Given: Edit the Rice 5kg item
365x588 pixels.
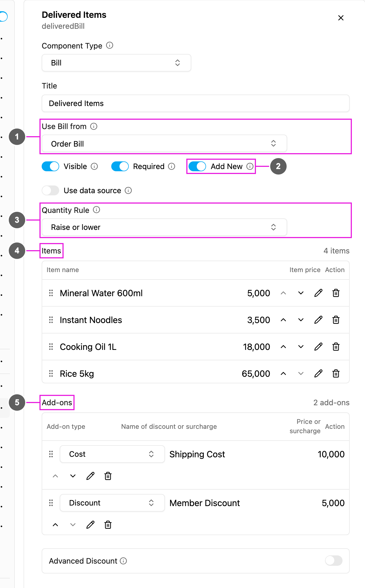Looking at the screenshot, I should 318,373.
